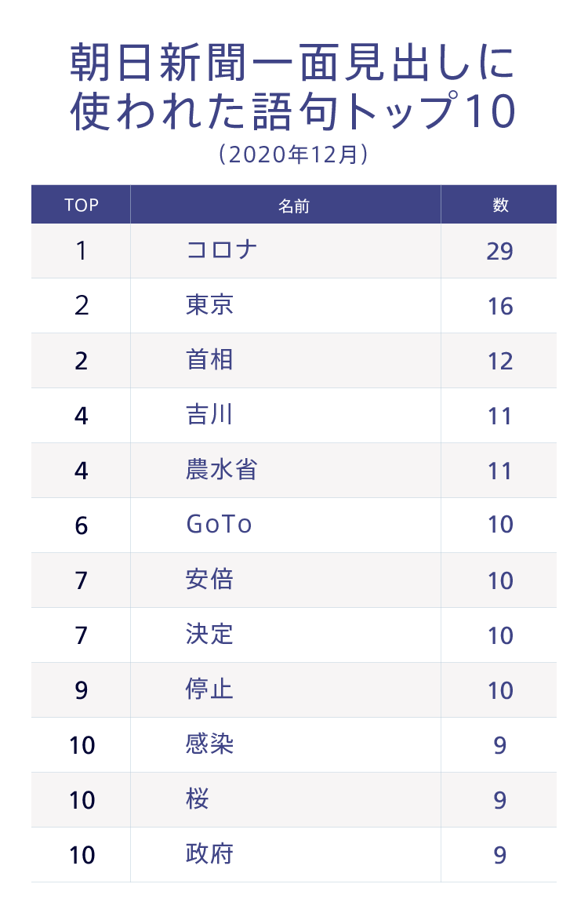Select the 政府 row name
This screenshot has width=588, height=924.
[209, 854]
